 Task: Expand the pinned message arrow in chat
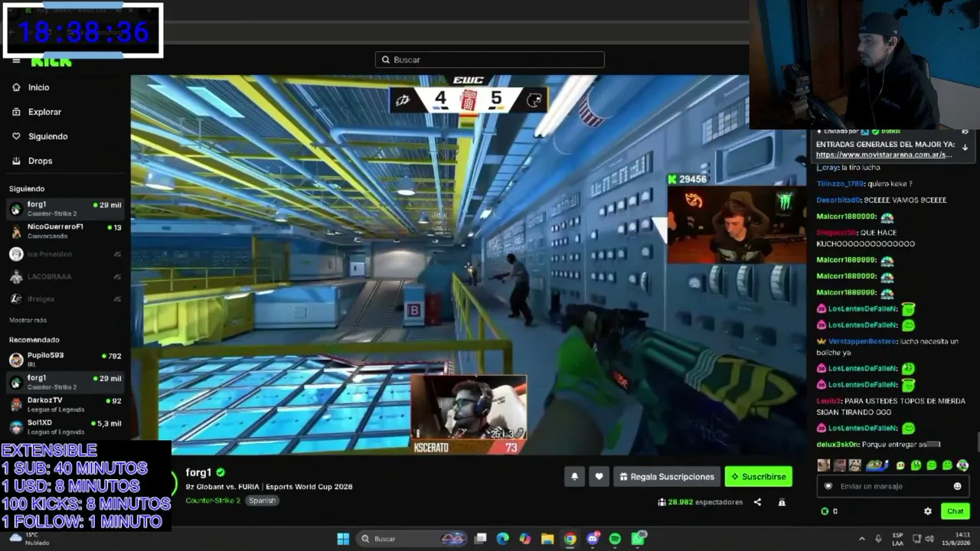(x=965, y=148)
